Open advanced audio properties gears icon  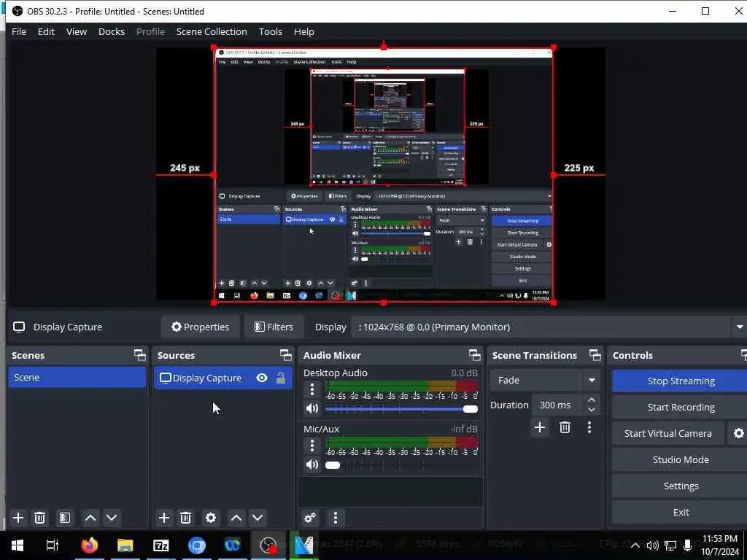coord(309,518)
